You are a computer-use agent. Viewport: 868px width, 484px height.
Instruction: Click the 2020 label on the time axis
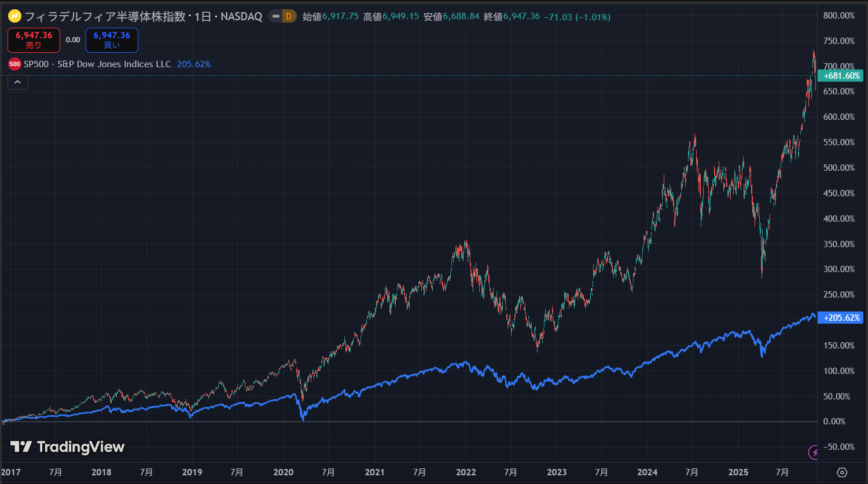(283, 472)
